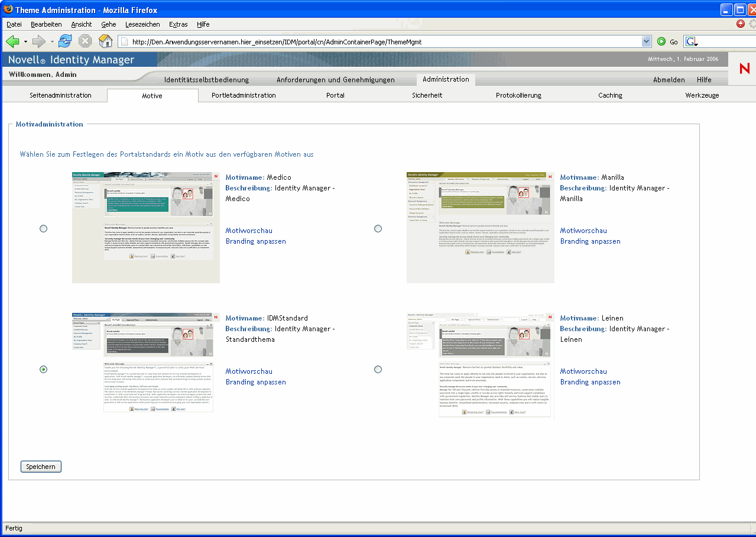Screen dimensions: 756x537
Task: Open the Bearbeiten menu
Action: point(46,24)
